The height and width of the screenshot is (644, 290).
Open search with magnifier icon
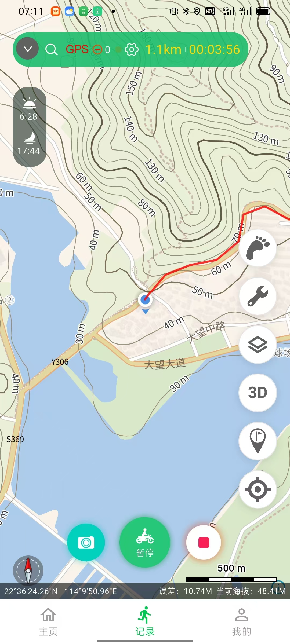pyautogui.click(x=51, y=49)
